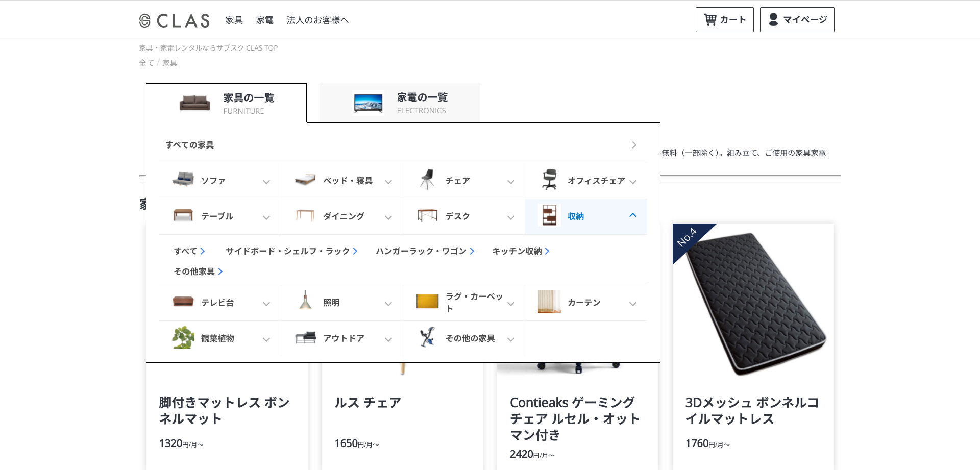Open 脚付きマットレス ボンネルマット product title

tap(224, 411)
